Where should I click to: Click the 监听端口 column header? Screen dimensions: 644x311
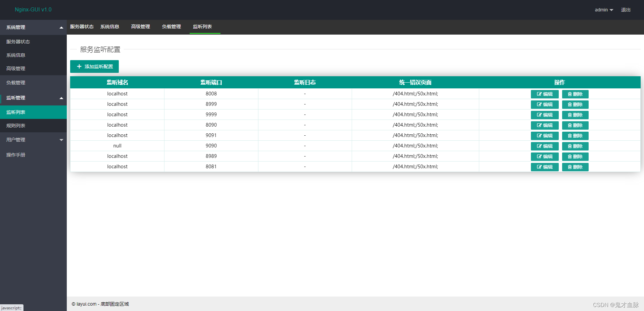click(x=211, y=82)
